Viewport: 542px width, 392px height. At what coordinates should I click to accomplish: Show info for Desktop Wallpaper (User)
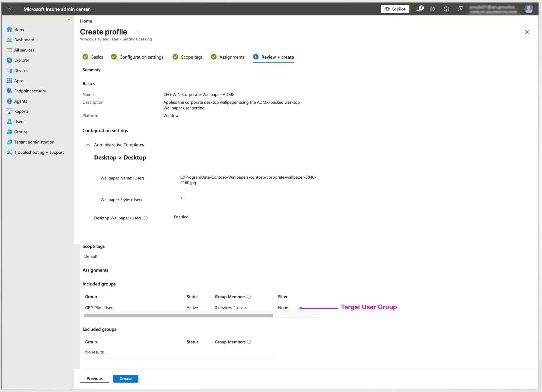(146, 218)
